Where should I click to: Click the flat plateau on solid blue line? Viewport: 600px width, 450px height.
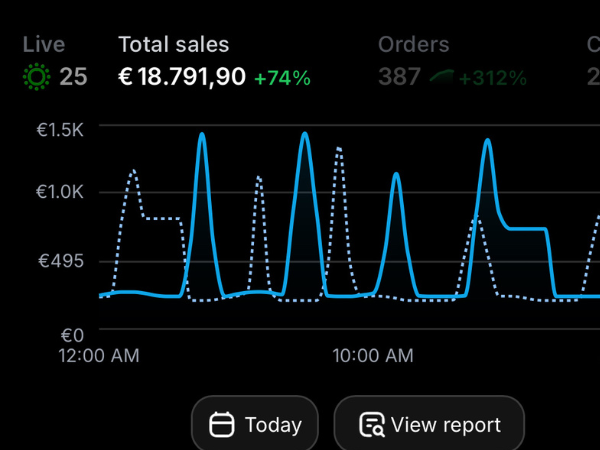pos(527,229)
